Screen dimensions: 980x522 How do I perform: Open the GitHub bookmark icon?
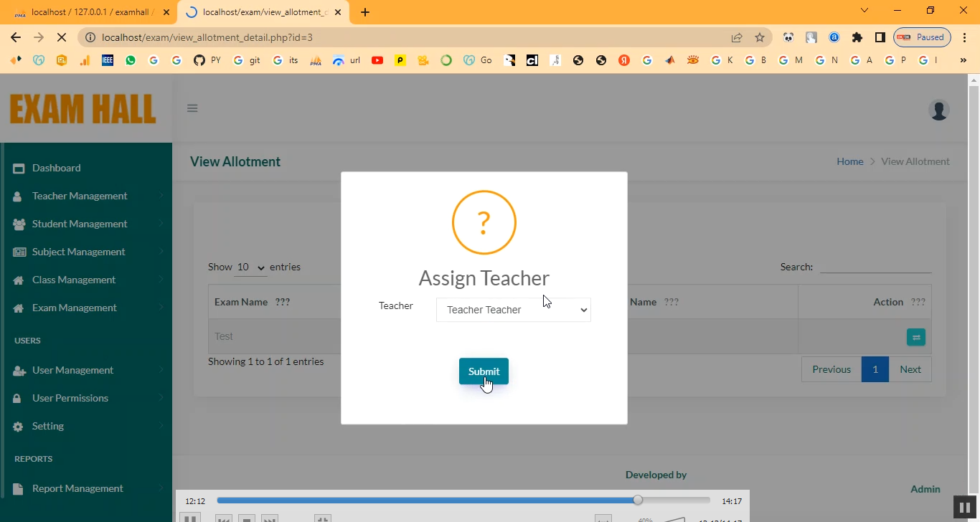coord(199,60)
